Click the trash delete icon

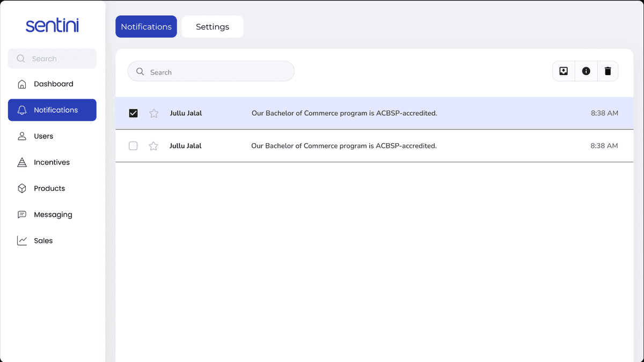click(608, 71)
